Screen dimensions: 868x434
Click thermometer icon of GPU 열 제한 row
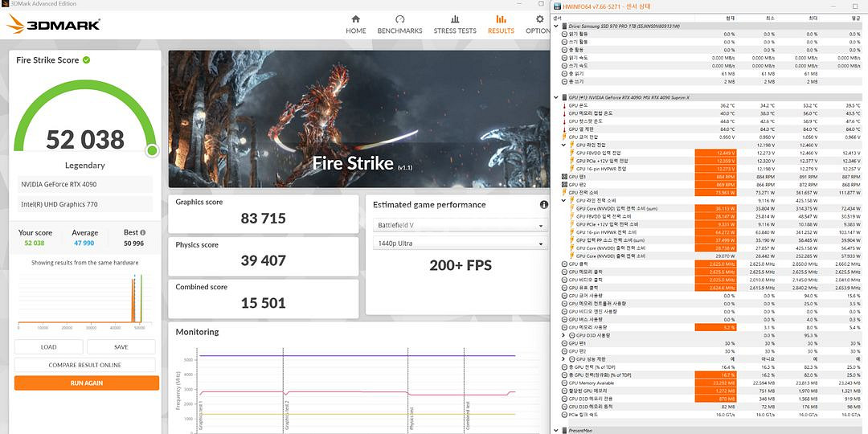pos(564,129)
